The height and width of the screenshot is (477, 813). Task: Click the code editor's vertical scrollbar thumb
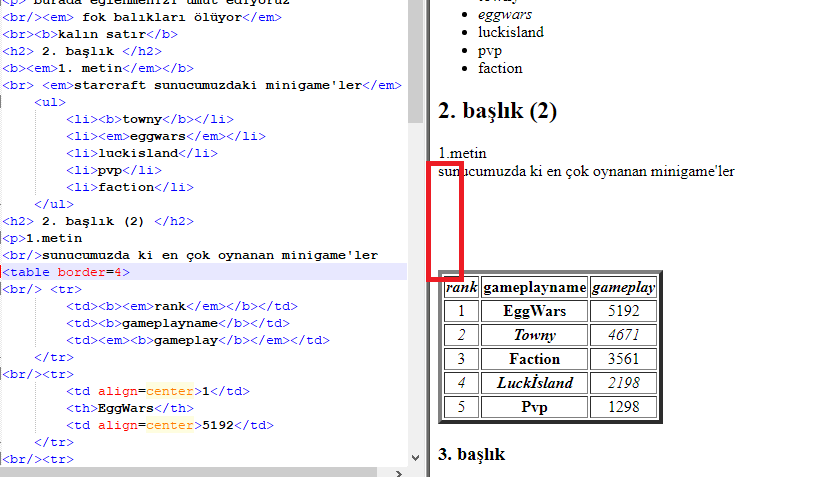click(415, 61)
